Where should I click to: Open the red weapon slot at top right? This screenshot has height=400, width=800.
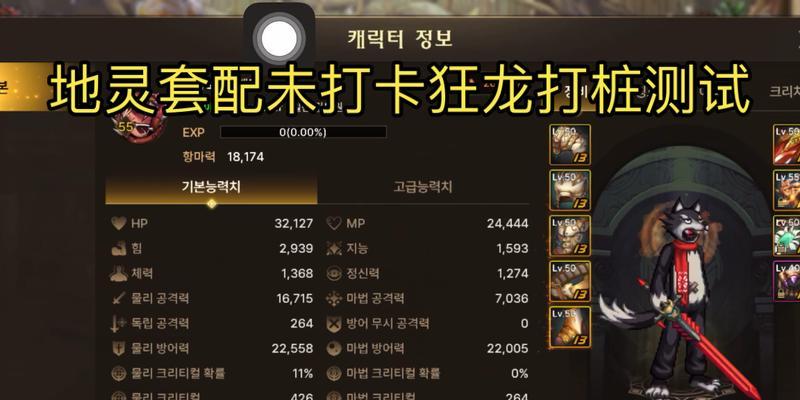click(787, 145)
